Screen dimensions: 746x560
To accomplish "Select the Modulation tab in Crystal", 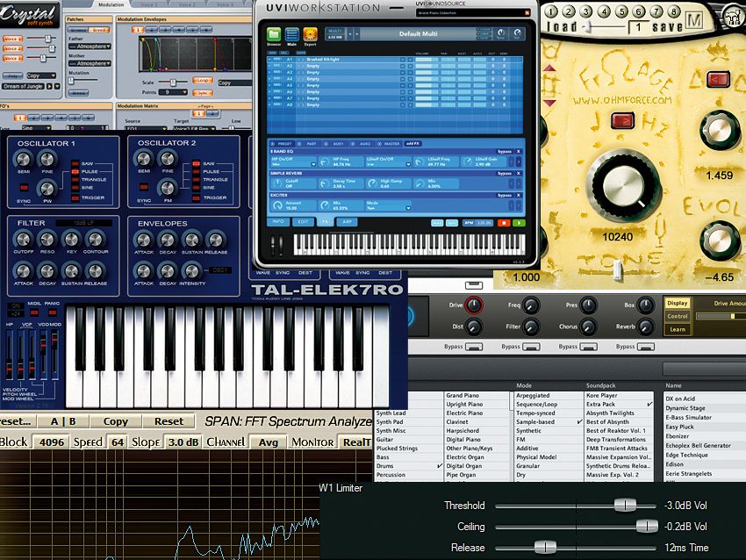I will [x=111, y=5].
